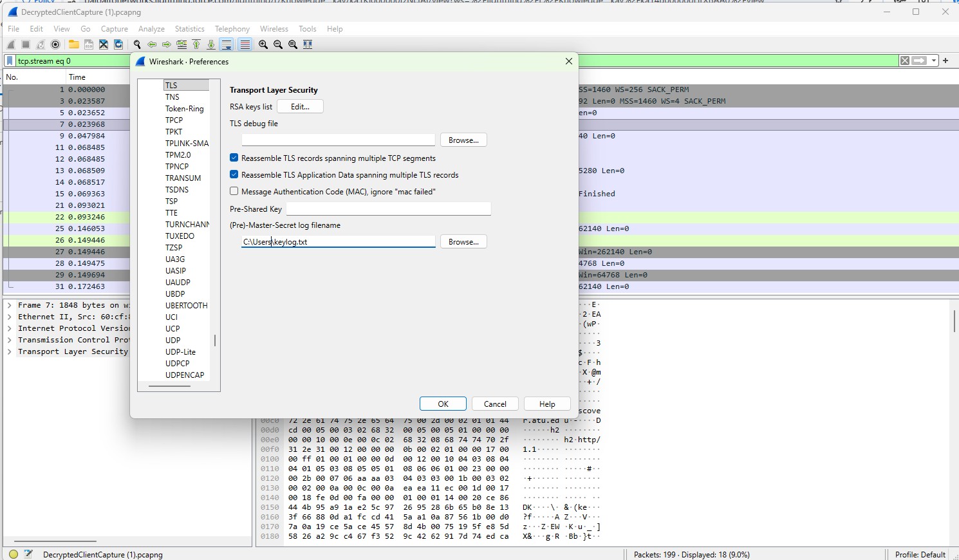Click the find packet magnifier icon
Viewport: 959px width, 560px height.
[137, 44]
